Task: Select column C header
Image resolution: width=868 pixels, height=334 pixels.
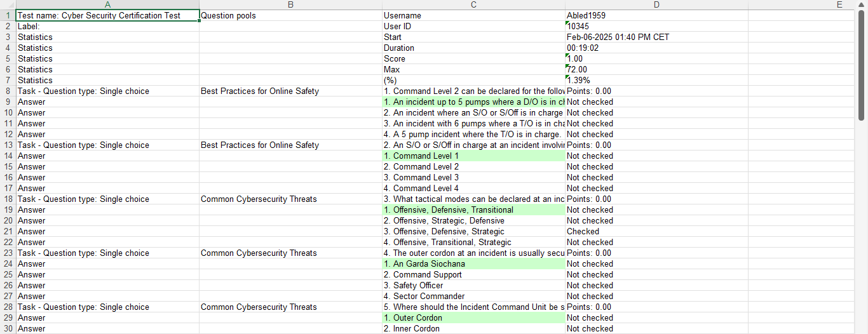Action: pos(473,4)
